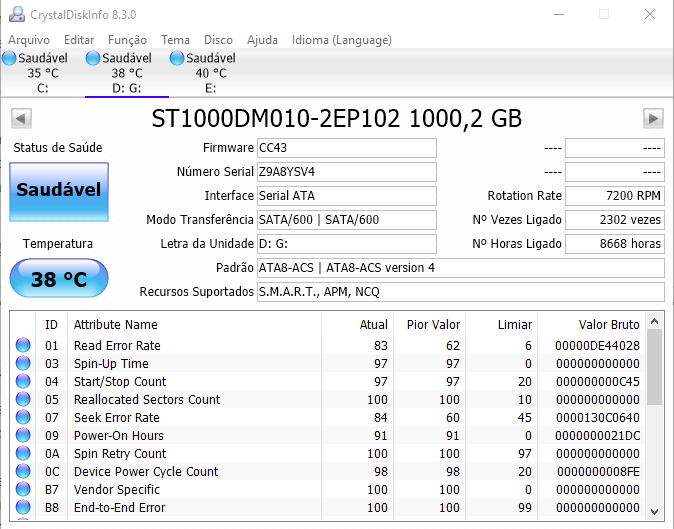Select the E: disk tab at 40 °C
This screenshot has width=674, height=529.
[x=211, y=73]
